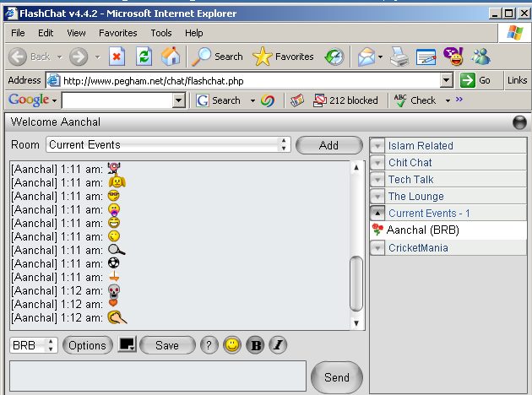Open the smiley face emoticon picker
This screenshot has height=395, width=532.
click(232, 345)
